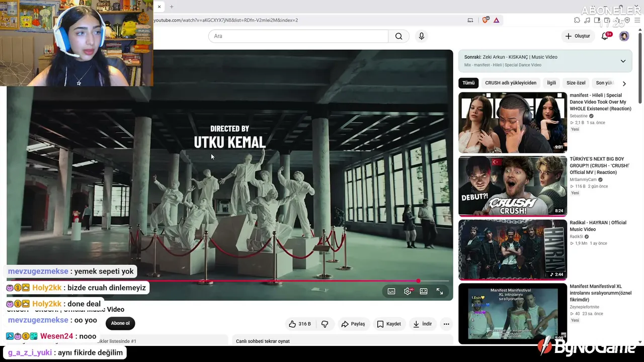Click the Abone ol subscribe button
Screen dimensions: 644x362
[120, 323]
